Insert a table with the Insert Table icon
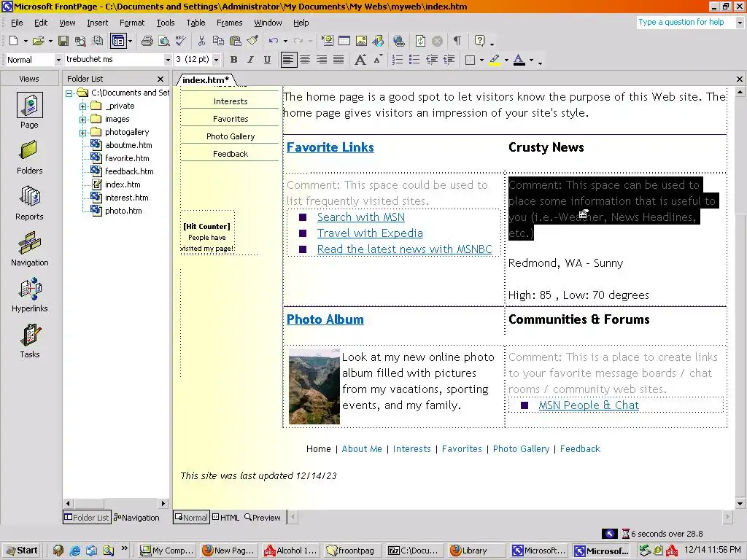 344,41
